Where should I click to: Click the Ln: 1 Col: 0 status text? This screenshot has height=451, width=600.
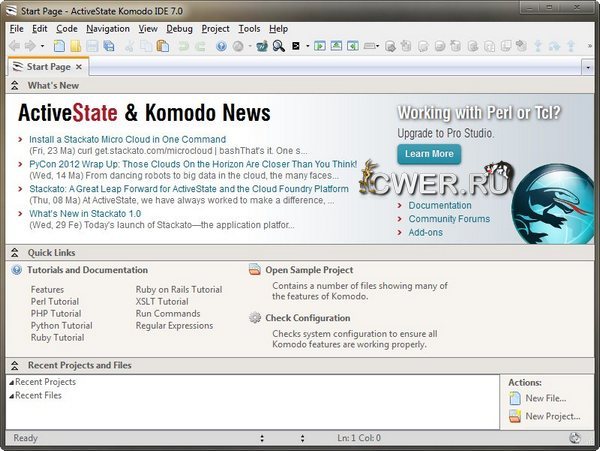359,438
